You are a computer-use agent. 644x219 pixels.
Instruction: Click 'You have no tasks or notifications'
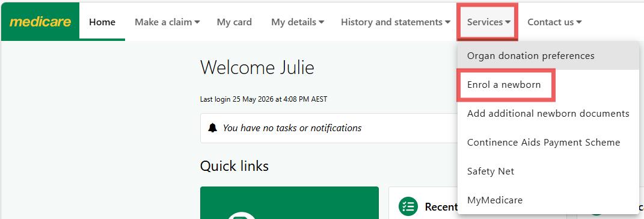pyautogui.click(x=292, y=128)
